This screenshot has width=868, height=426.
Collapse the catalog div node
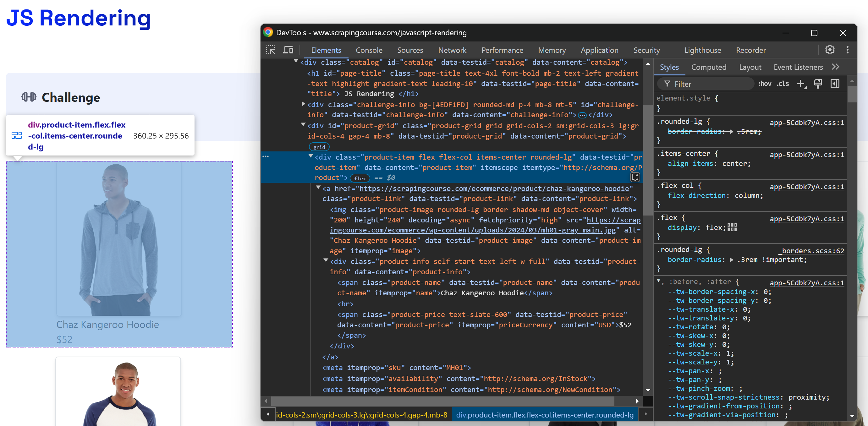(x=296, y=61)
